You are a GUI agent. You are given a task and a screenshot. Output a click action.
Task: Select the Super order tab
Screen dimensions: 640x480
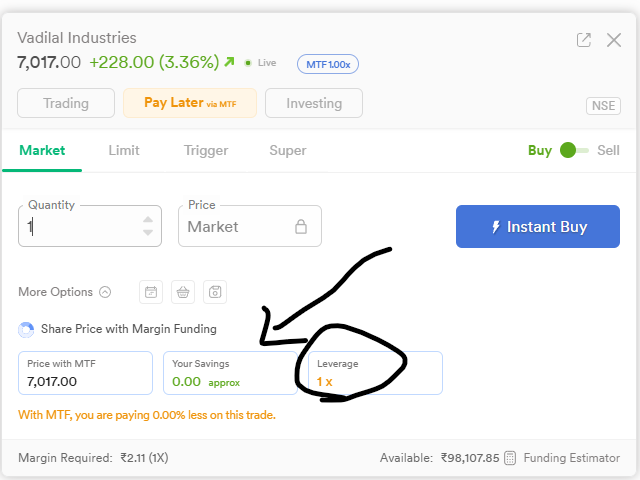pyautogui.click(x=288, y=151)
